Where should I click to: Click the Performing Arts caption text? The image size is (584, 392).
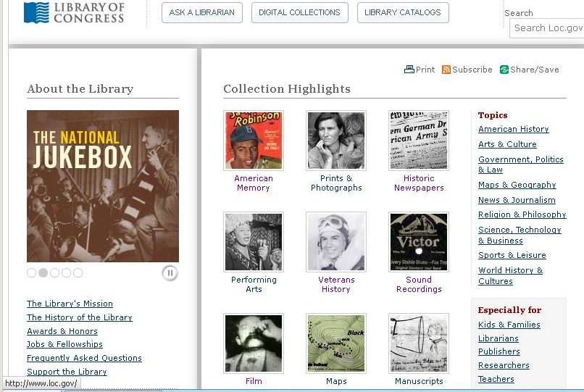[254, 284]
